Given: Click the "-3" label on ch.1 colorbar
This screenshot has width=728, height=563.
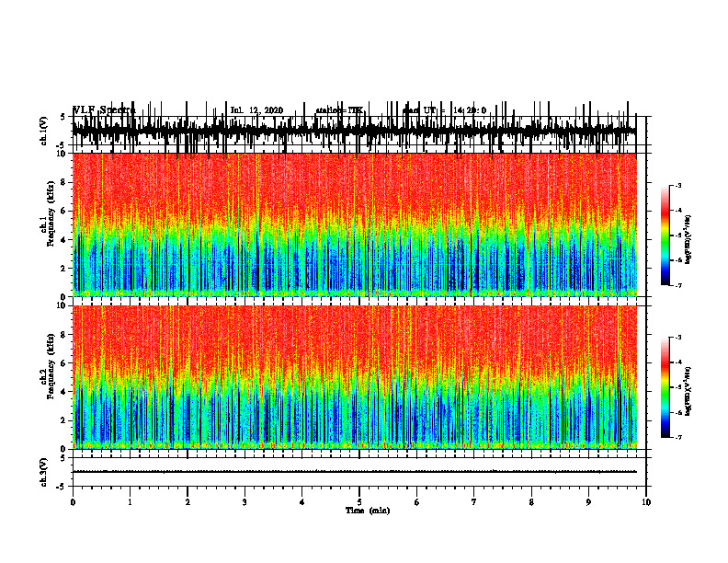Looking at the screenshot, I should coord(677,185).
